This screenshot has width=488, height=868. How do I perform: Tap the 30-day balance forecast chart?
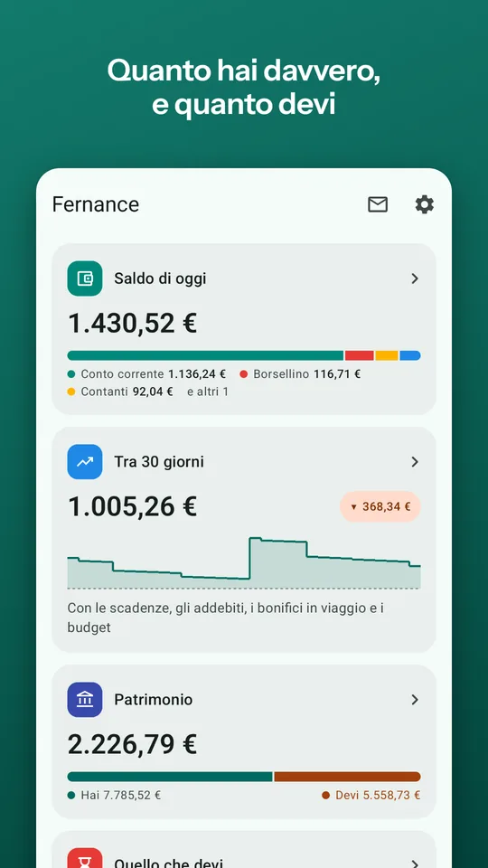click(x=244, y=562)
